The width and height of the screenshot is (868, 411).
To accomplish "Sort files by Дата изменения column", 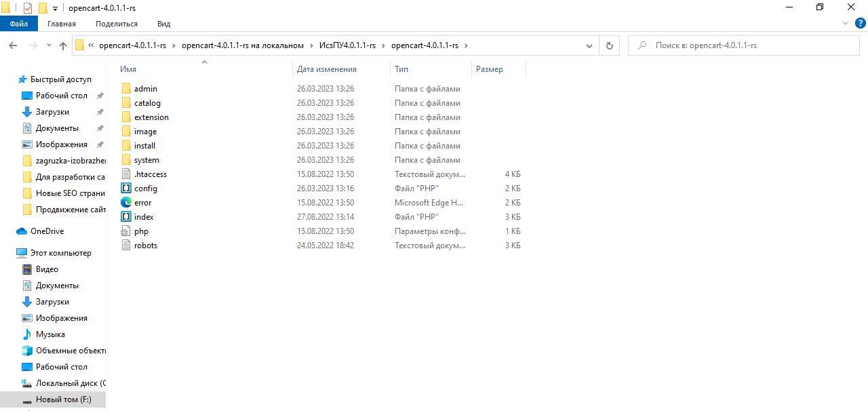I will point(326,69).
